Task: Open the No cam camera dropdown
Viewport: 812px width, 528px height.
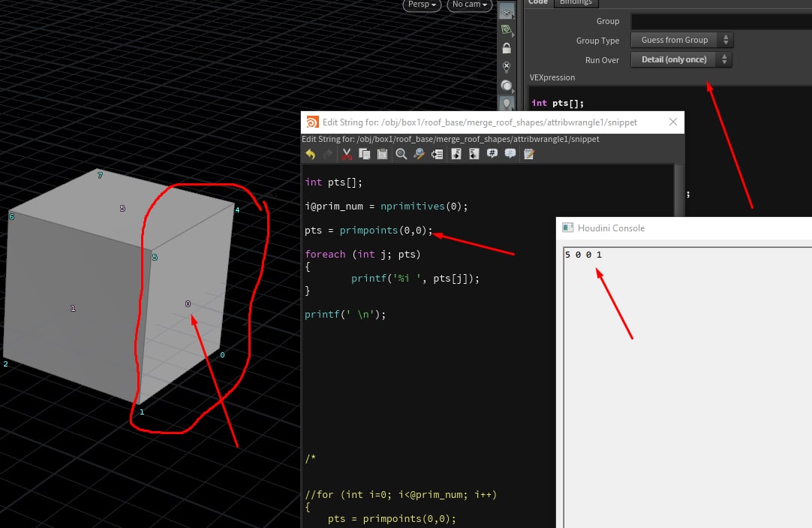Action: [x=469, y=5]
